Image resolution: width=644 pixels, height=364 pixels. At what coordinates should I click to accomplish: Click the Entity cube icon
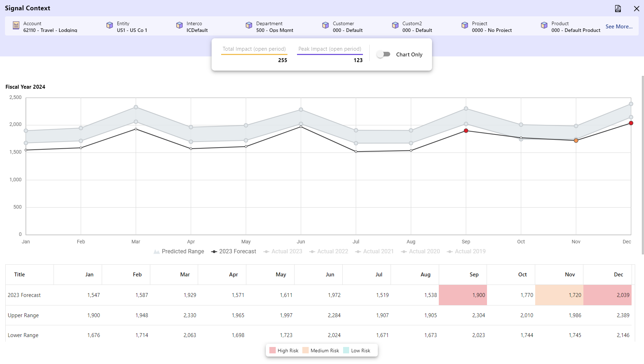[x=110, y=25]
